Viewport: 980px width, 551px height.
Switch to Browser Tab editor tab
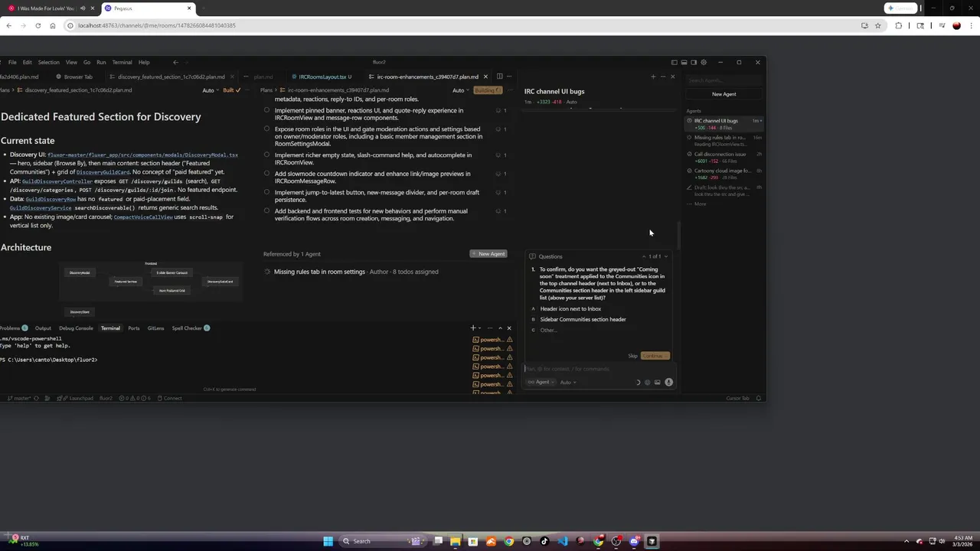[x=74, y=77]
